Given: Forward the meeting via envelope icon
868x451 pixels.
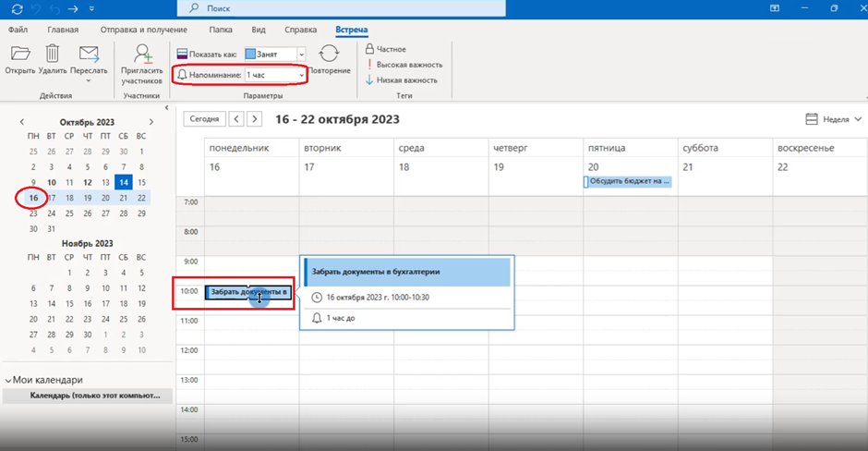Looking at the screenshot, I should (x=89, y=55).
